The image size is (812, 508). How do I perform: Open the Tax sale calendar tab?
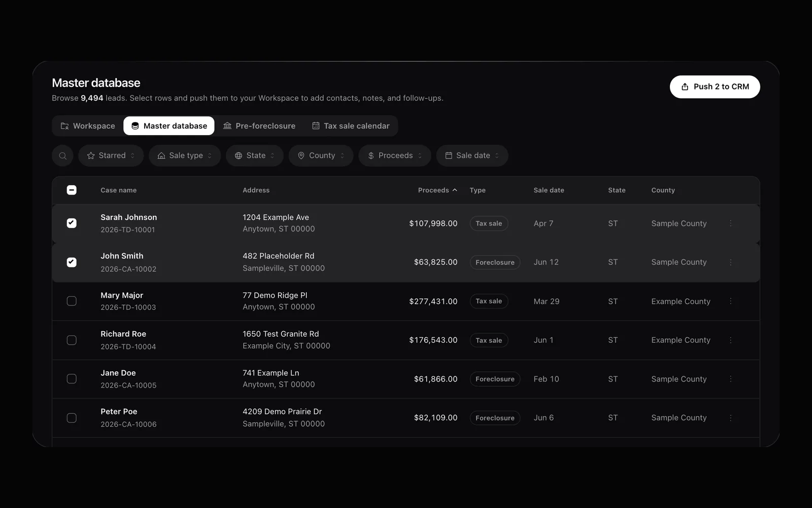coord(351,126)
